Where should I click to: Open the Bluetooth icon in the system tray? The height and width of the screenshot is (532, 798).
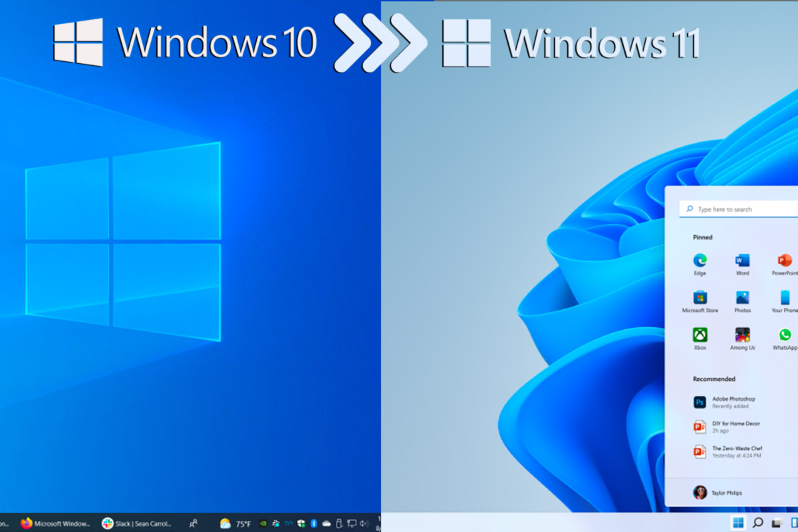tap(314, 523)
